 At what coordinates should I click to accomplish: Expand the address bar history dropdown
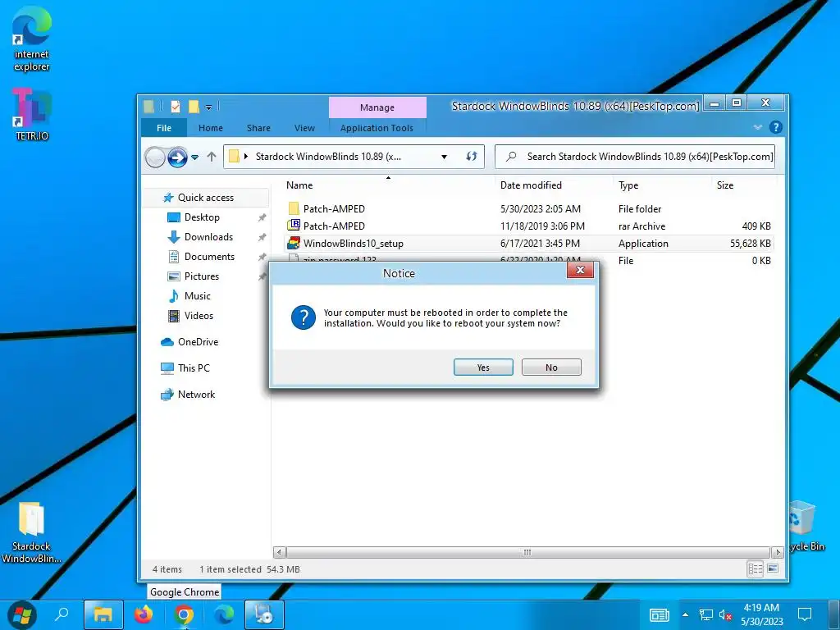click(444, 157)
